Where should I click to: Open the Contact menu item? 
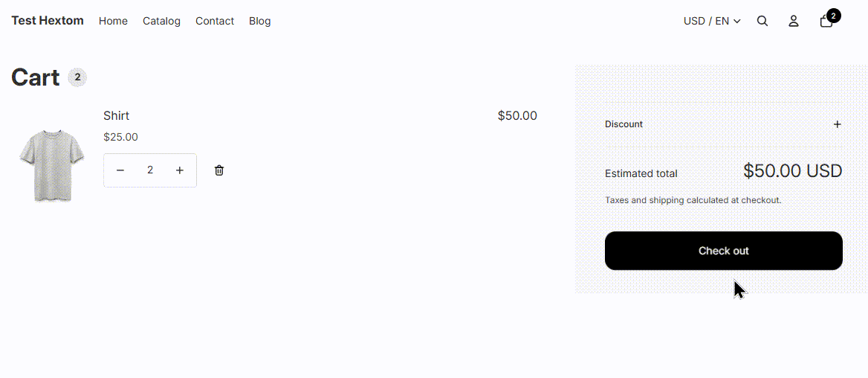(215, 21)
